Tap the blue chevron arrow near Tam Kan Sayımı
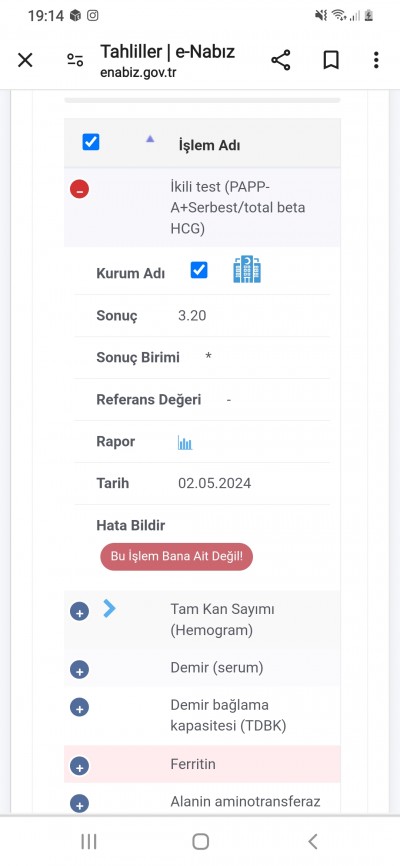The width and height of the screenshot is (400, 866). 109,609
